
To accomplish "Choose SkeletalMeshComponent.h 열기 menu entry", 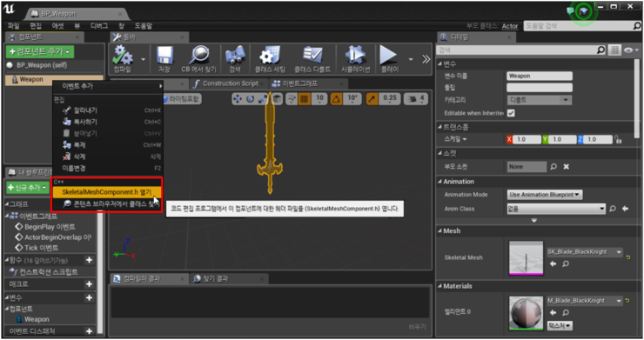I will 107,192.
